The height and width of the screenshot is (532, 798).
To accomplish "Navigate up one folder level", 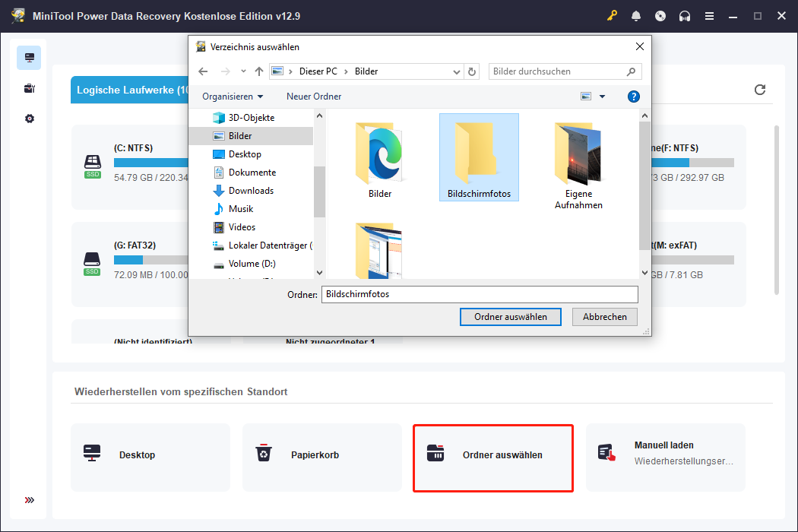I will tap(259, 71).
